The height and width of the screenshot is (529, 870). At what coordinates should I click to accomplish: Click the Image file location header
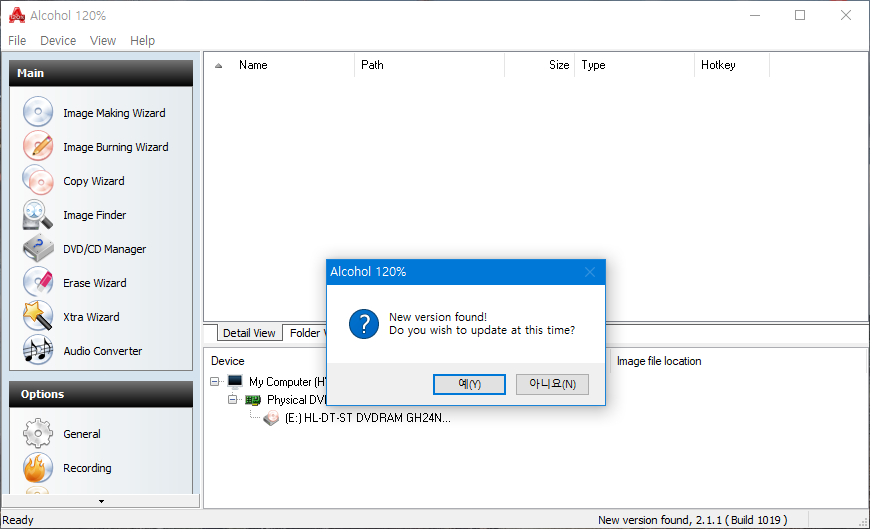659,361
